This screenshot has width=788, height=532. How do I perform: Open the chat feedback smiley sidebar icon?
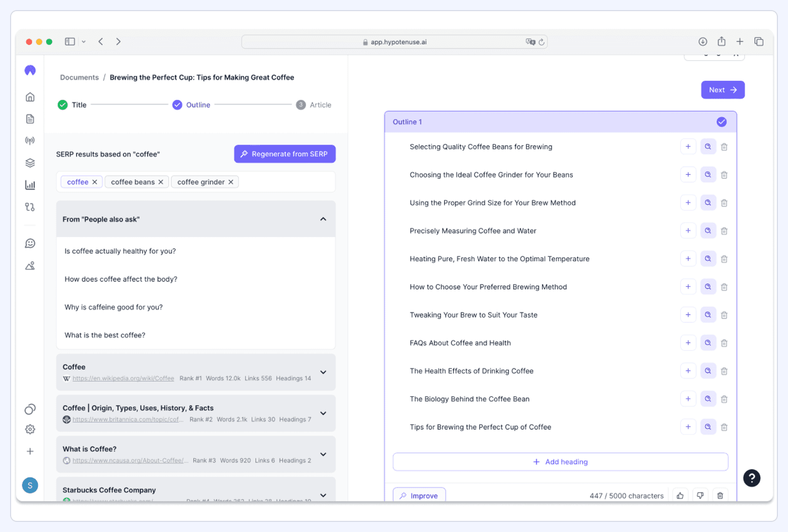coord(30,243)
